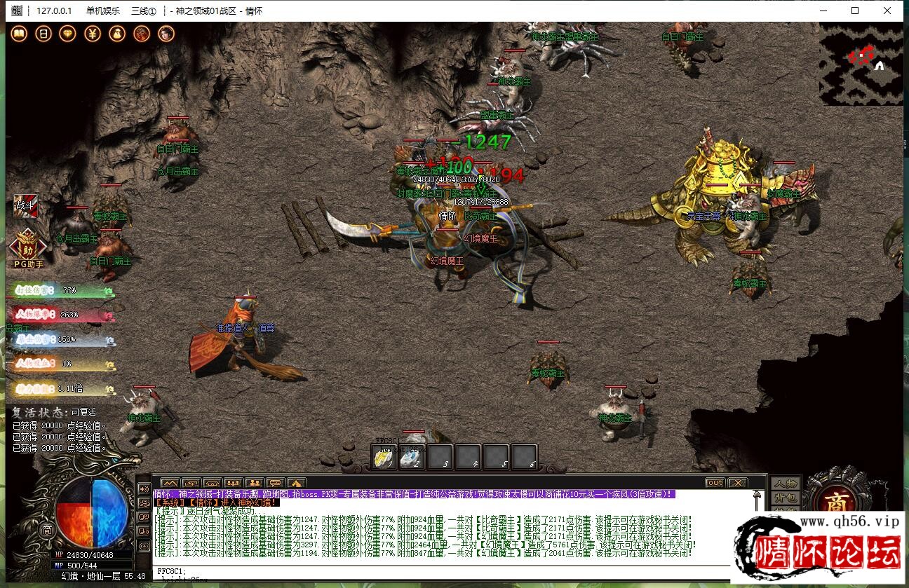Open the PG助手 assistant icon
Viewport: 909px width, 588px height.
(x=28, y=249)
